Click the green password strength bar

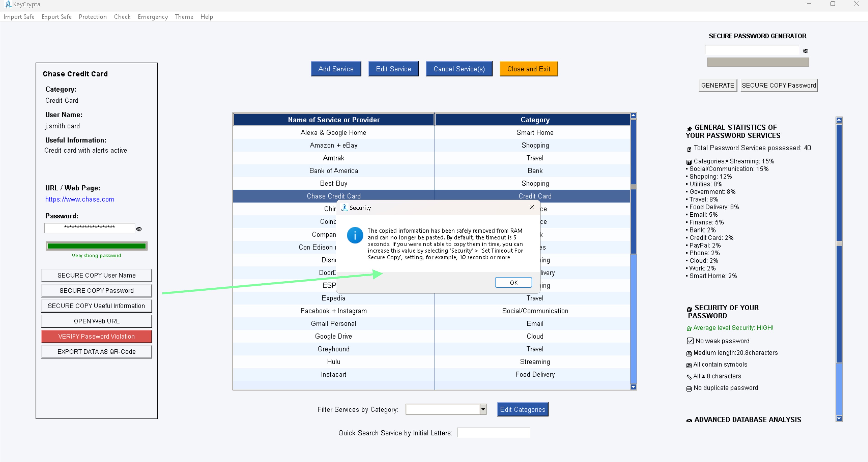(x=96, y=246)
